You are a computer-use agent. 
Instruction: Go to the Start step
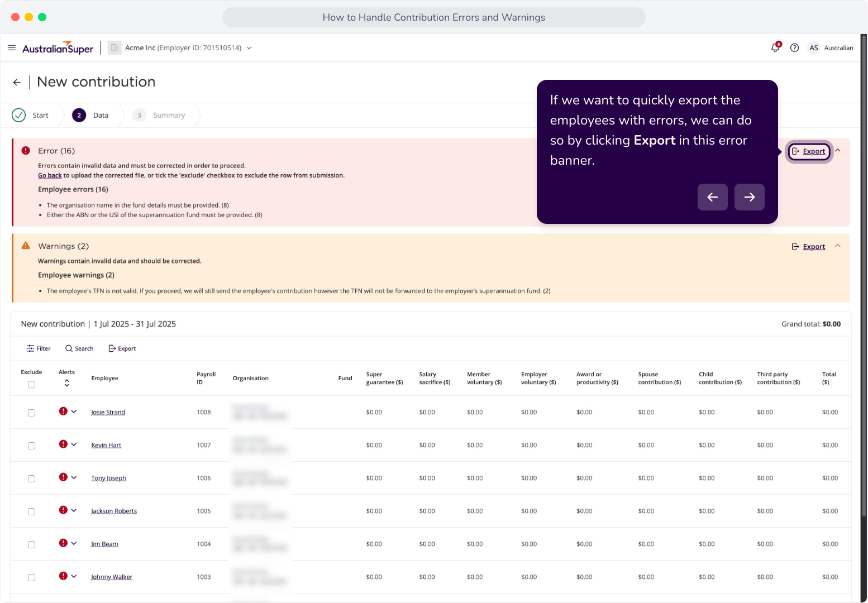click(30, 115)
